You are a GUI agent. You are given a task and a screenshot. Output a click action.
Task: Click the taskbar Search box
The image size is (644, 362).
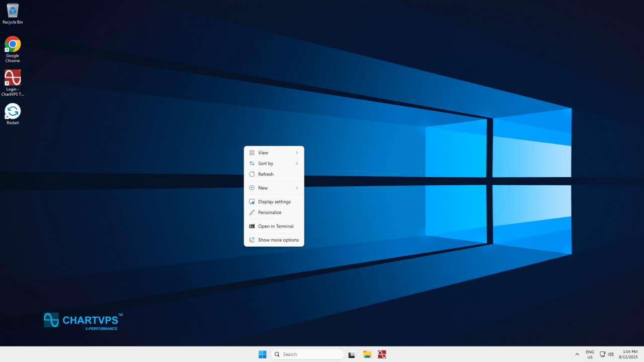coord(307,354)
